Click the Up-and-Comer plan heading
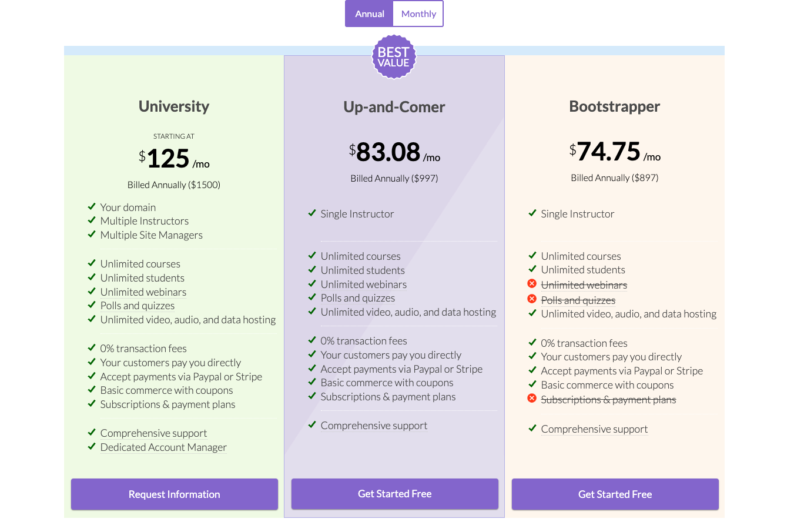 394,107
